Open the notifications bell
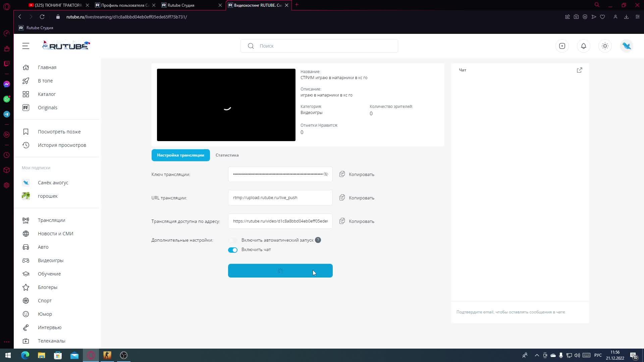Screen dimensions: 644x362 point(584,46)
